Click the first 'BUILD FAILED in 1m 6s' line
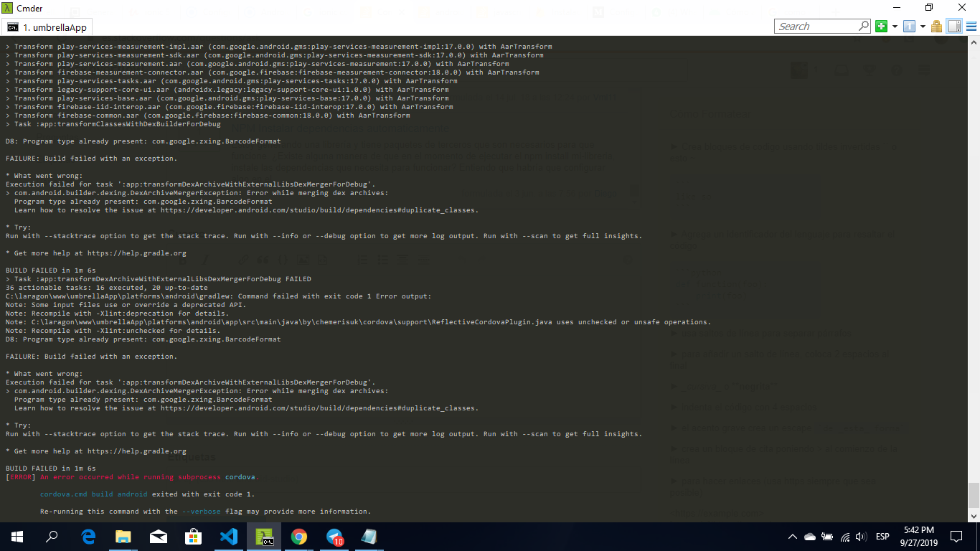The height and width of the screenshot is (551, 980). pyautogui.click(x=50, y=270)
